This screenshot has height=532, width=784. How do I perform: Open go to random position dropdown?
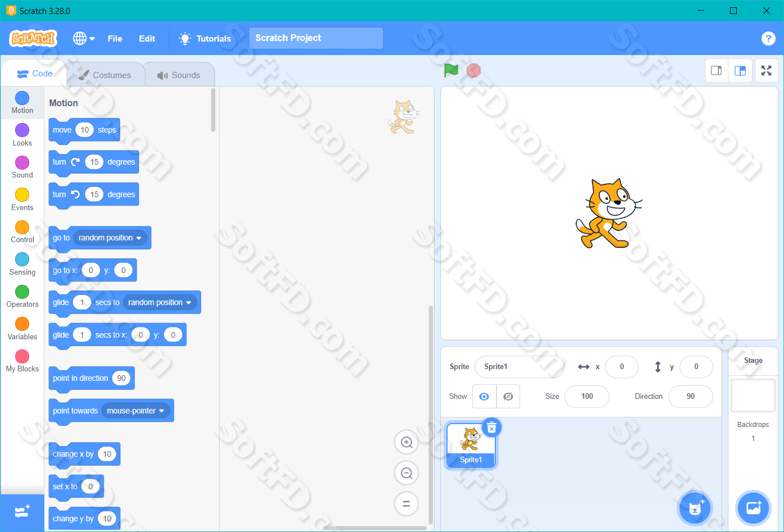pyautogui.click(x=110, y=238)
